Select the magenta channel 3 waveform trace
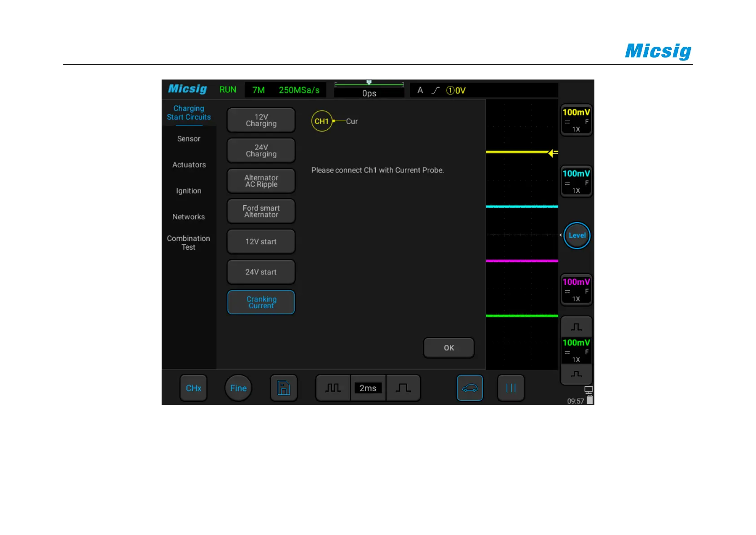 pos(522,261)
